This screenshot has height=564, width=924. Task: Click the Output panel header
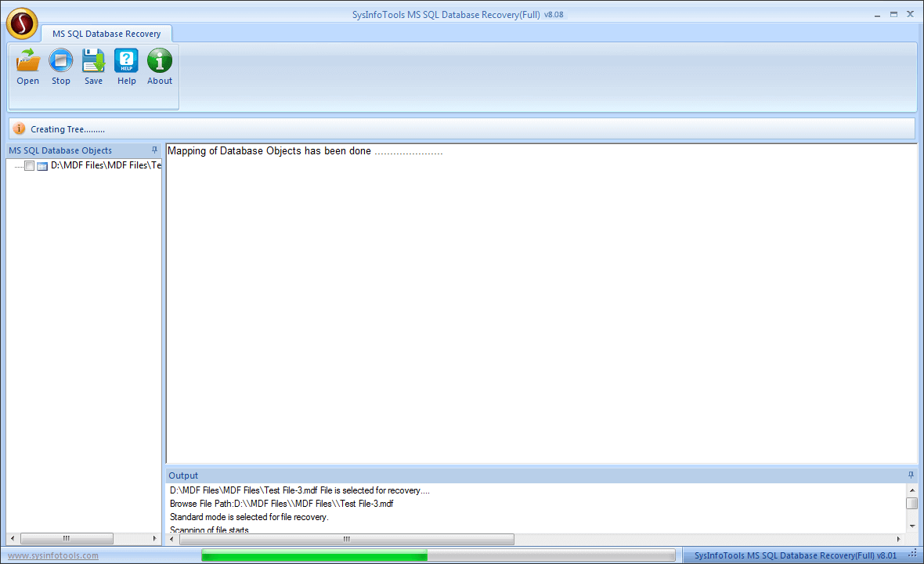point(183,475)
